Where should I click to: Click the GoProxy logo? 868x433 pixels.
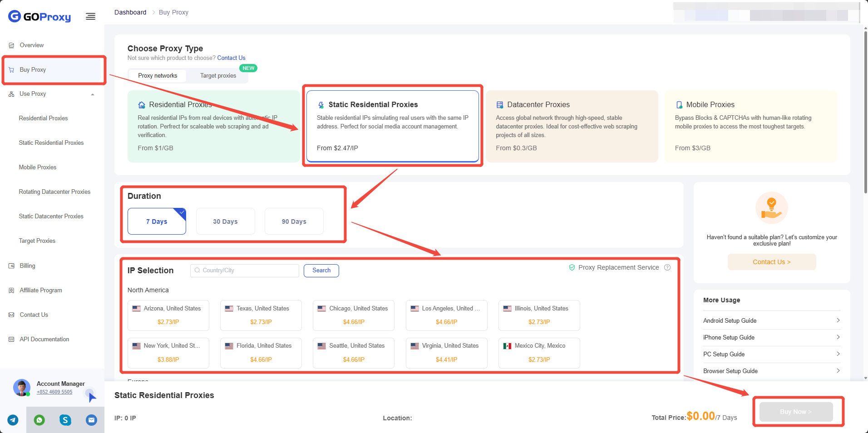tap(39, 17)
